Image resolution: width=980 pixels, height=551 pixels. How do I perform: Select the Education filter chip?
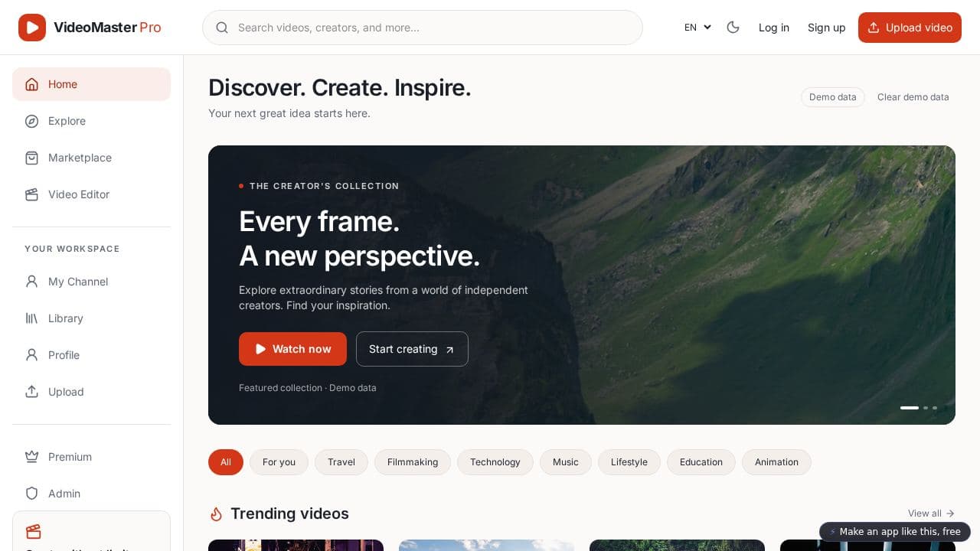(701, 462)
